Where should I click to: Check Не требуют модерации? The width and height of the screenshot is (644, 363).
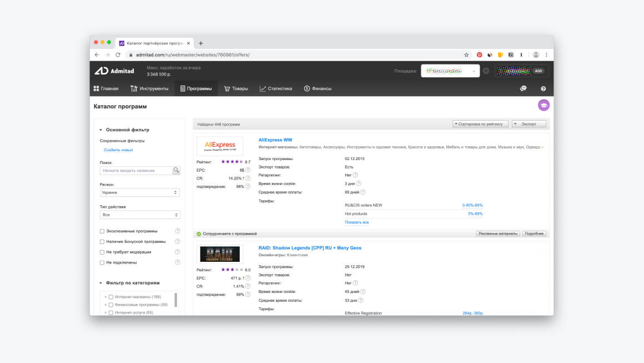102,252
